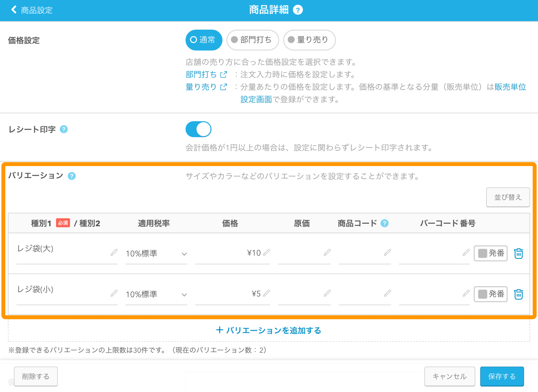
Task: Click pencil icon beside price ¥10
Action: click(266, 253)
